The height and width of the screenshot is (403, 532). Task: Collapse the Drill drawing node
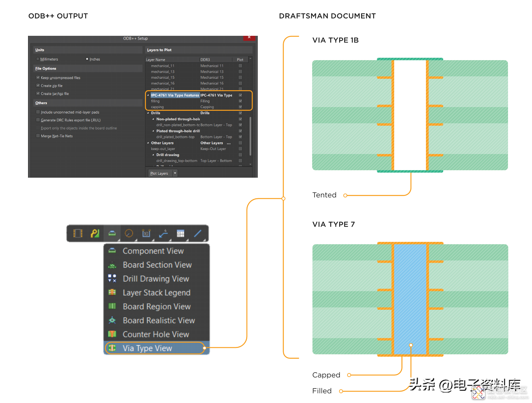[x=153, y=155]
